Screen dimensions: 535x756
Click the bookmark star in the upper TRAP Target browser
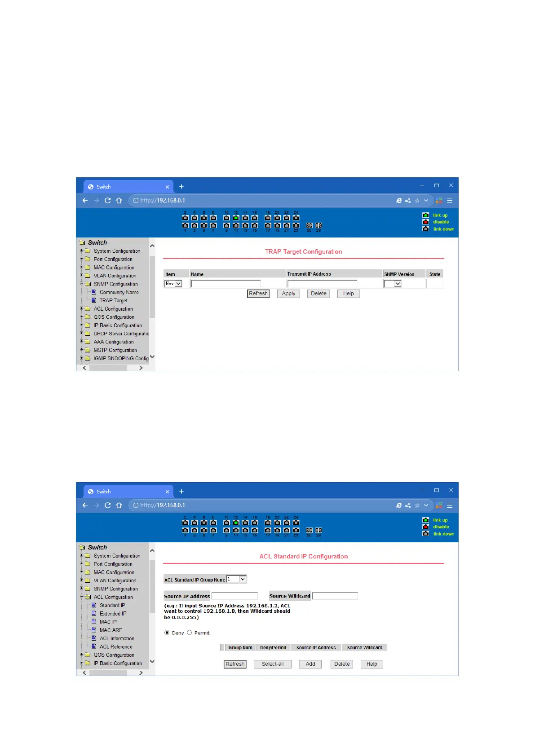coord(417,201)
